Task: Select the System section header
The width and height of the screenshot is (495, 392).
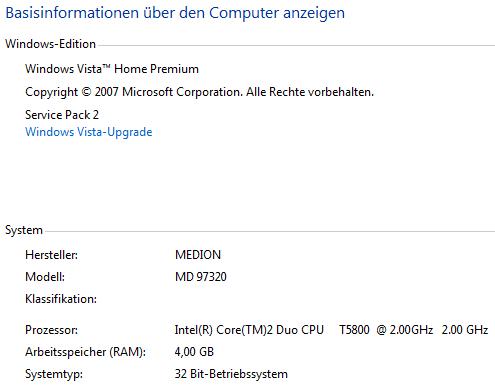Action: click(24, 230)
